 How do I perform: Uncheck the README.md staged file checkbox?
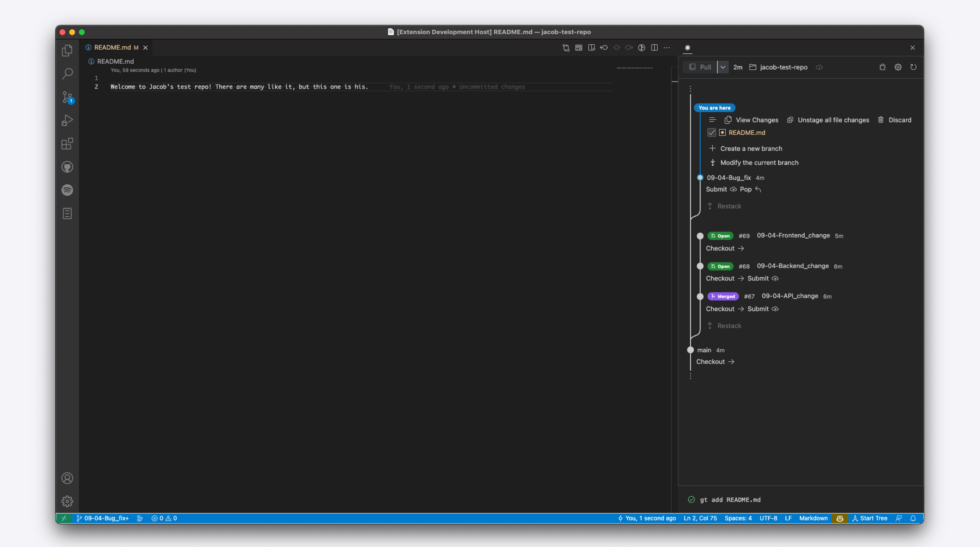tap(711, 133)
